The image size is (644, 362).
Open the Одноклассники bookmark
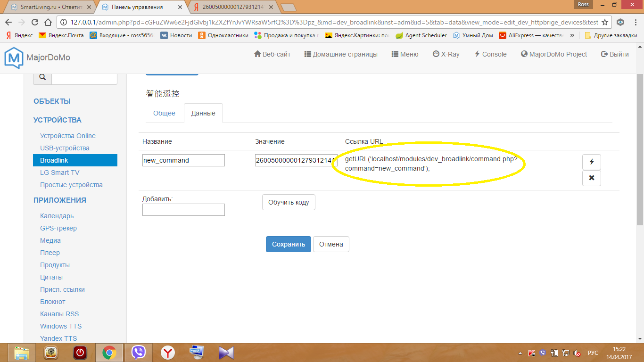[x=223, y=35]
